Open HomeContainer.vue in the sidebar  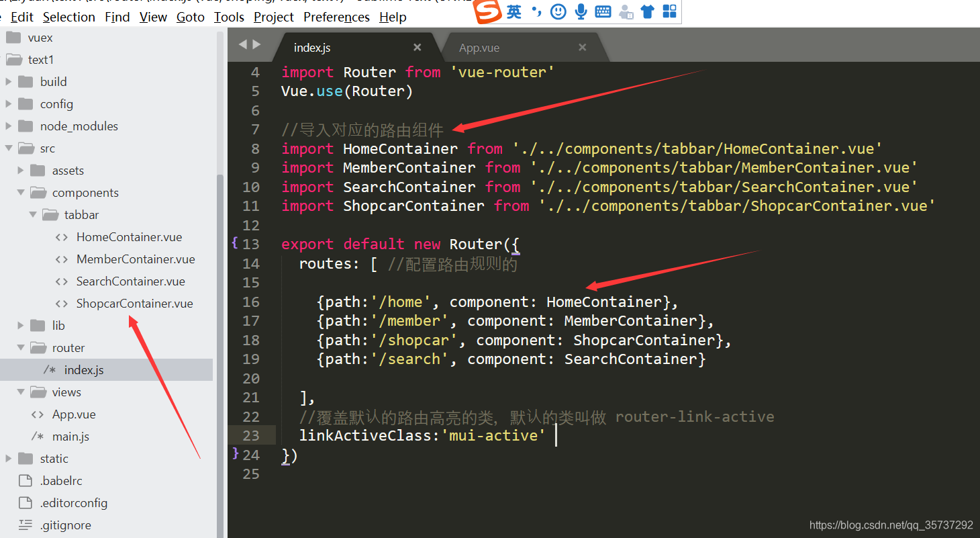point(129,237)
